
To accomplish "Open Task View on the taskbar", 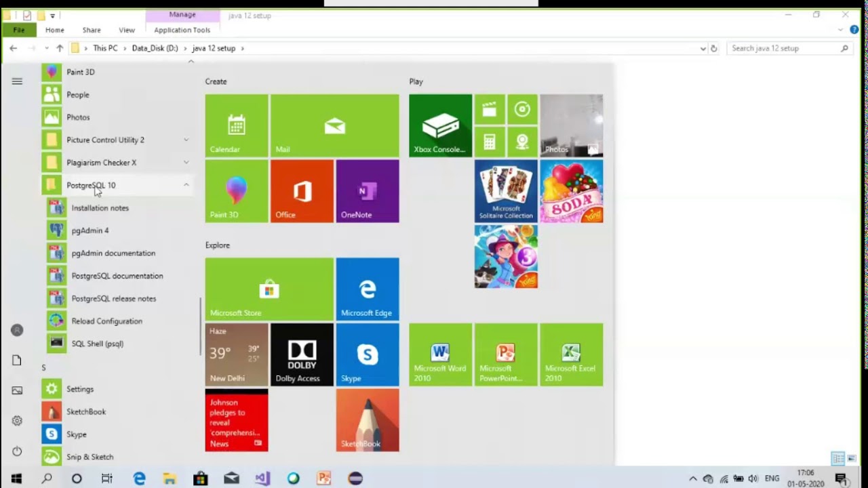I will 106,479.
